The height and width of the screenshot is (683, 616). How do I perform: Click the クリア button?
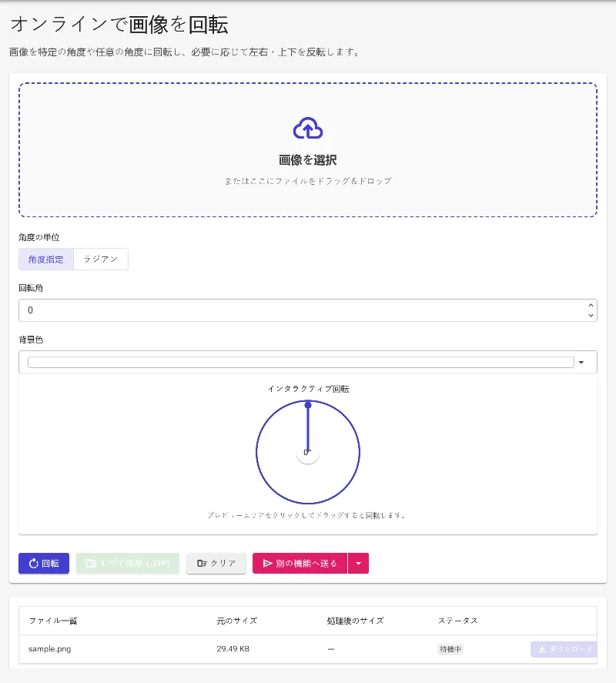[x=216, y=563]
